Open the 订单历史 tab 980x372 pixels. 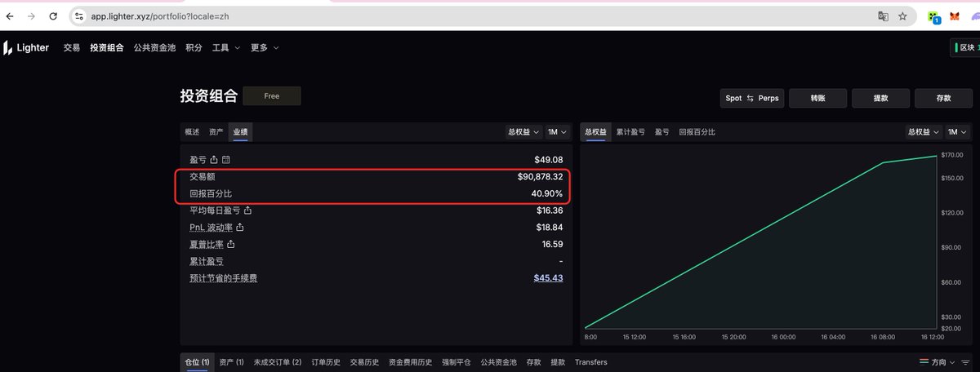(x=326, y=362)
